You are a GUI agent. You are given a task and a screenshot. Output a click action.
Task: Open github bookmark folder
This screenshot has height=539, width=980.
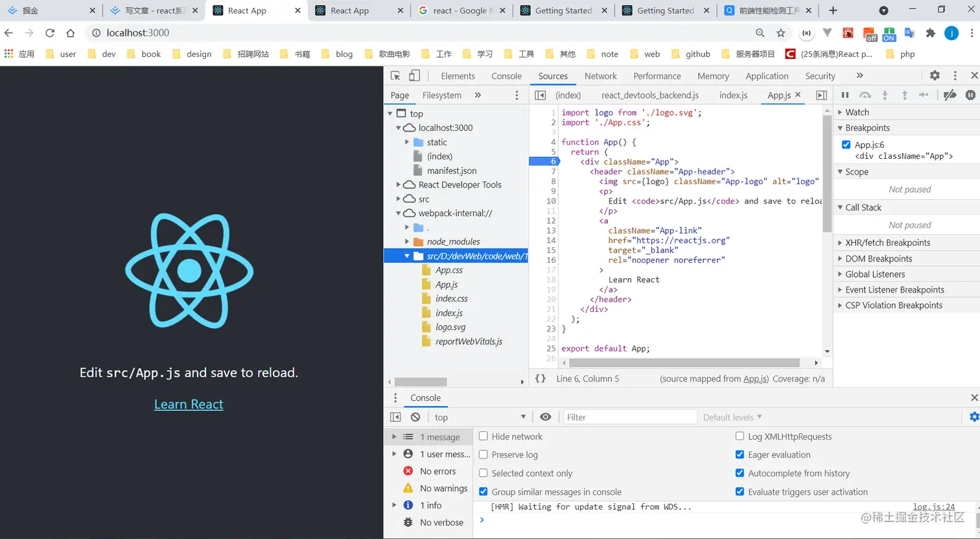tap(691, 54)
